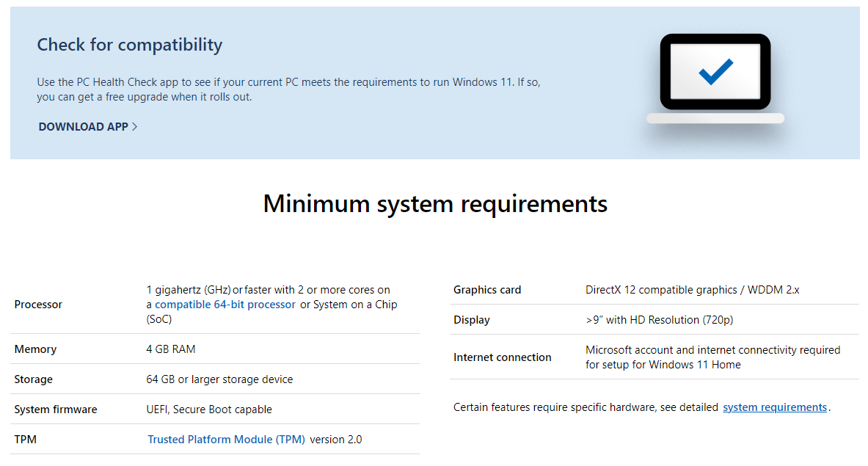The height and width of the screenshot is (466, 868).
Task: Click the Storage row label
Action: tap(33, 379)
